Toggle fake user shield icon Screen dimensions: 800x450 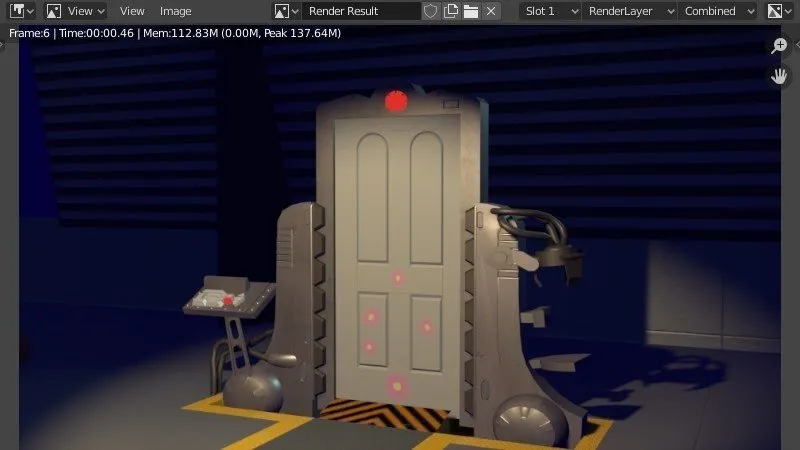(x=431, y=11)
